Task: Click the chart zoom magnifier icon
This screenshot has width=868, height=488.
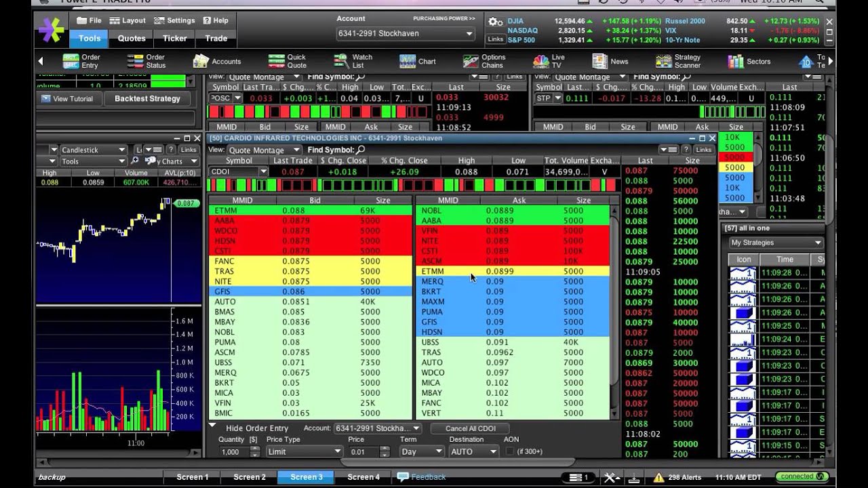Action: 135,161
